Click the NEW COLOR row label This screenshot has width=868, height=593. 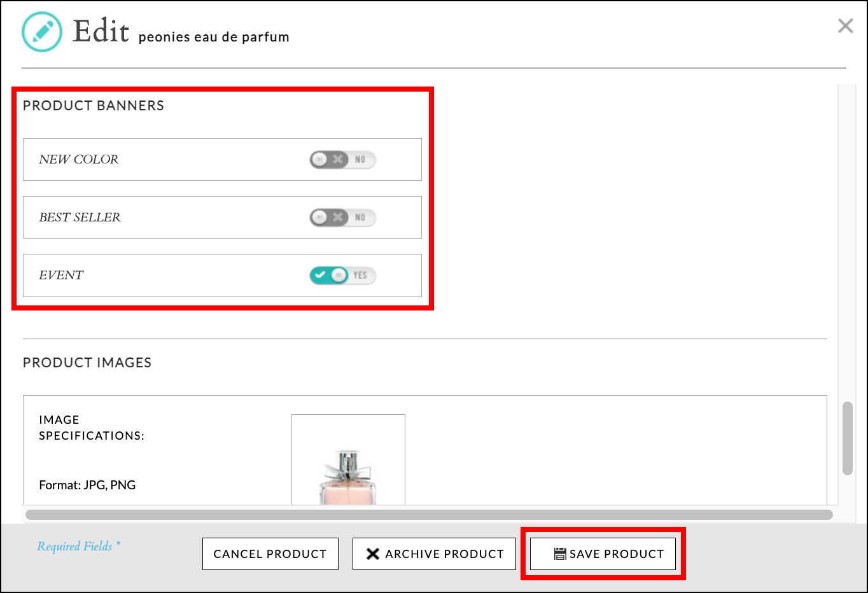[x=79, y=160]
